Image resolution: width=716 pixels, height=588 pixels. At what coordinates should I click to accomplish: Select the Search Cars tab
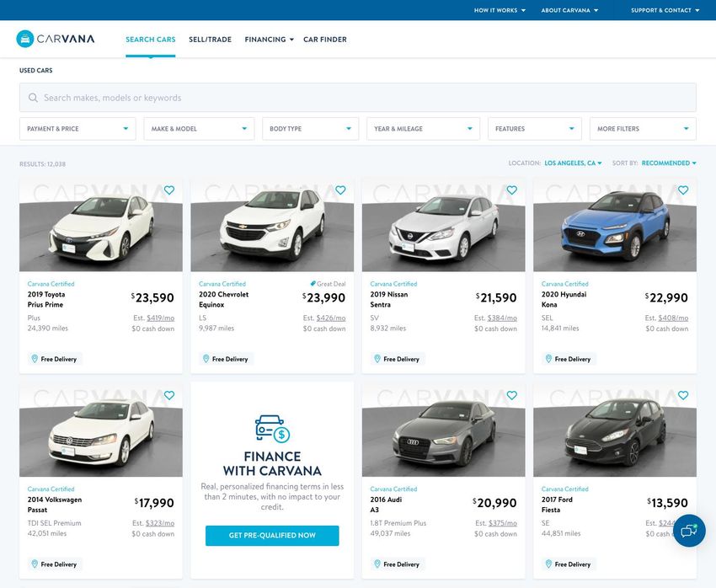coord(151,40)
